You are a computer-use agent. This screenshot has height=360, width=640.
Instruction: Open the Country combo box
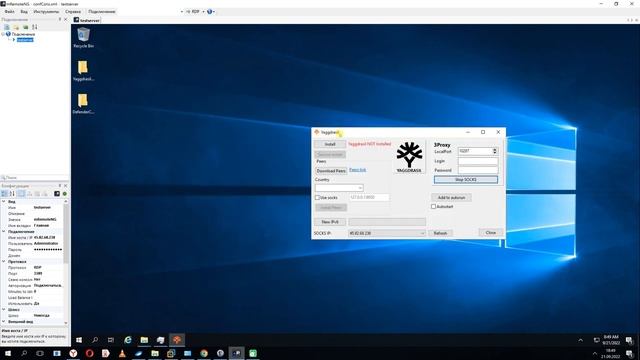point(339,188)
